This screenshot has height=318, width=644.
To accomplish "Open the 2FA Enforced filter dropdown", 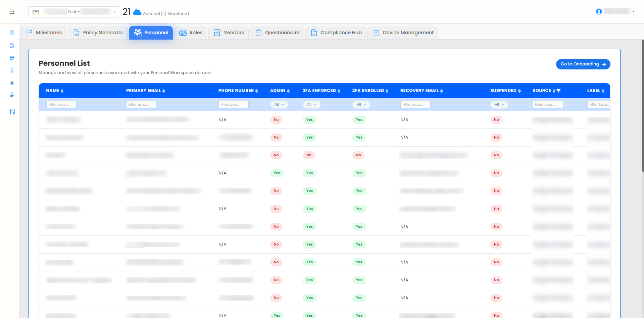I will click(x=311, y=105).
